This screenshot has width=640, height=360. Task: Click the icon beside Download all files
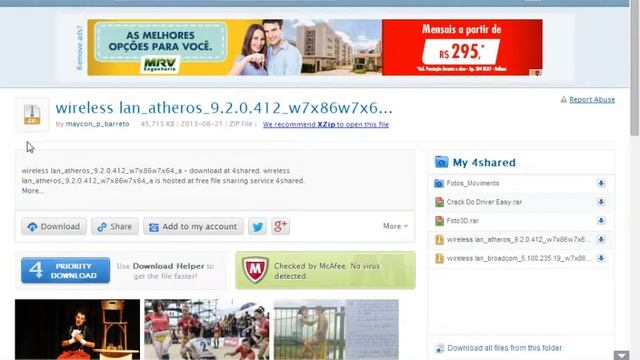coord(440,348)
